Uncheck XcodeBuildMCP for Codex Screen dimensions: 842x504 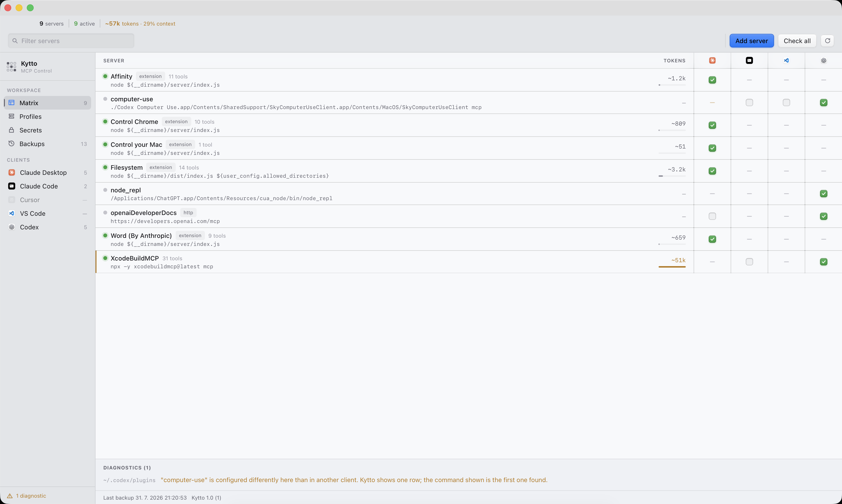coord(824,262)
